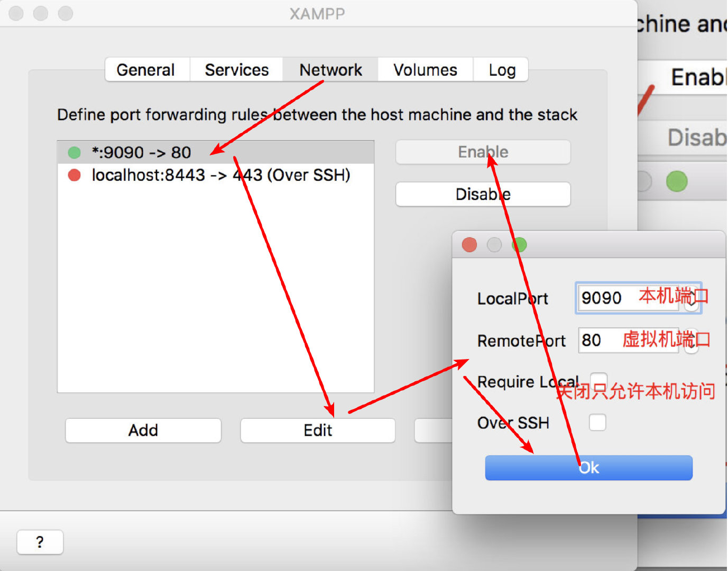The image size is (728, 571).
Task: Click the LocalPort input field showing 9090
Action: (629, 298)
